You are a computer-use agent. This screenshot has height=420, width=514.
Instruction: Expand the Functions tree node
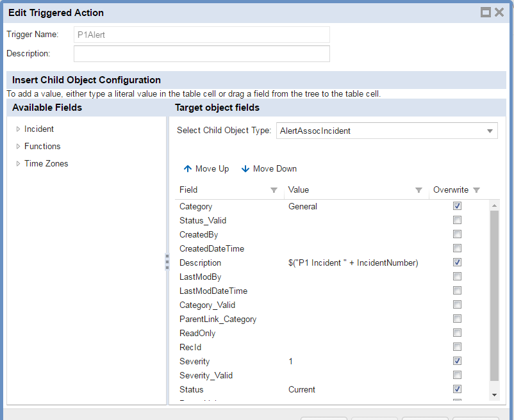(18, 146)
